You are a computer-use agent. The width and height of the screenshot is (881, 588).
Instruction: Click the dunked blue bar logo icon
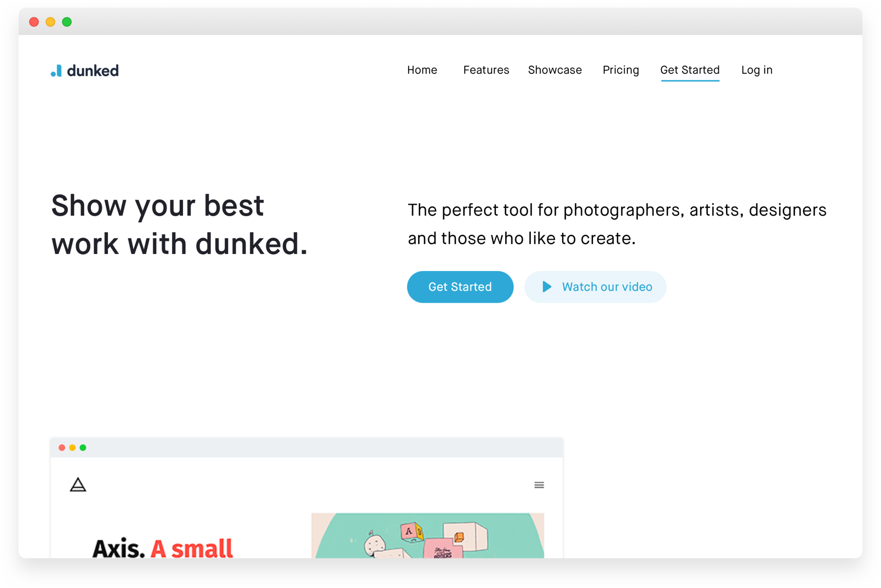tap(56, 71)
